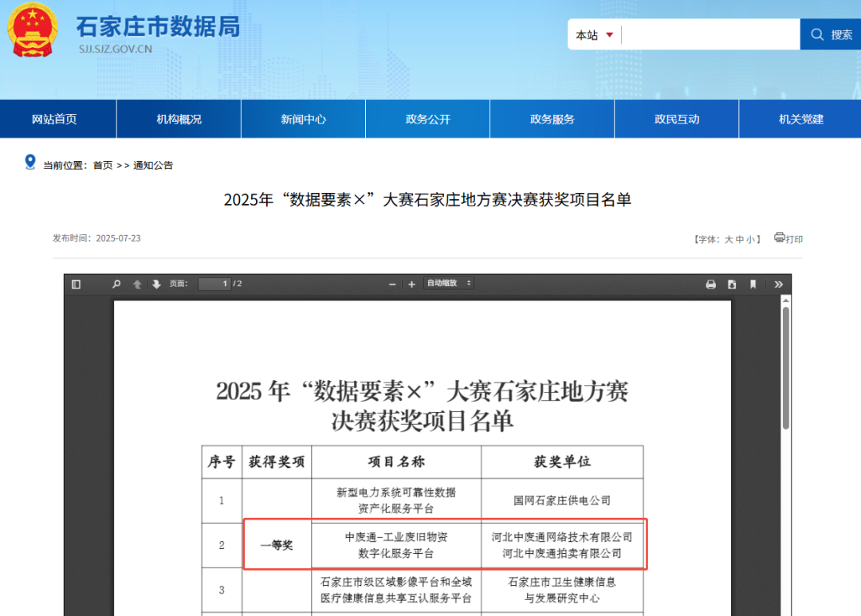This screenshot has height=616, width=861.
Task: Click the printer icon beside 打印
Action: click(779, 237)
